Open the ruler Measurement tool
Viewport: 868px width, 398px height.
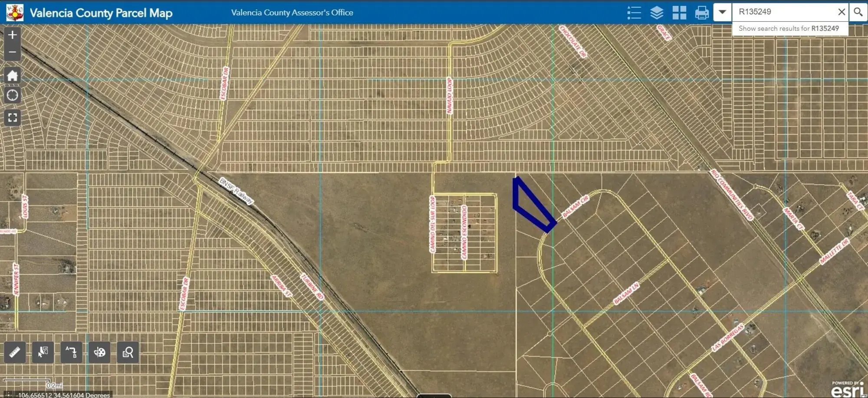click(x=15, y=352)
